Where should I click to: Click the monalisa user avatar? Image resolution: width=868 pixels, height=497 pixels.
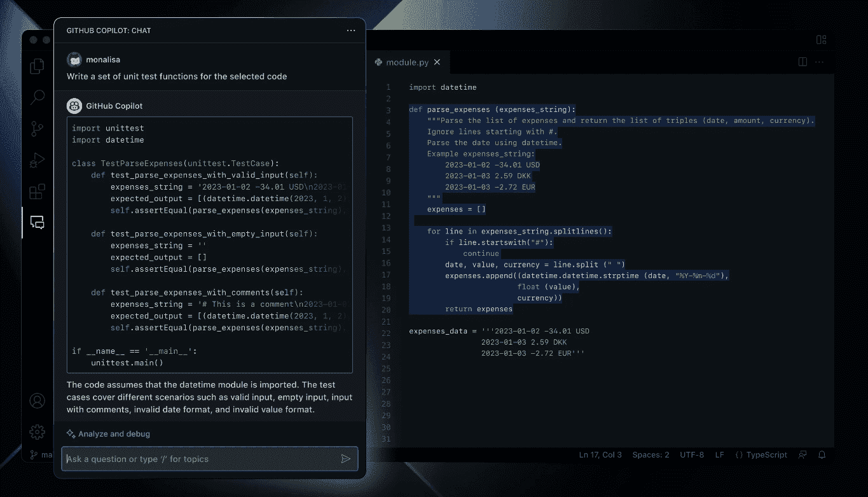(74, 60)
